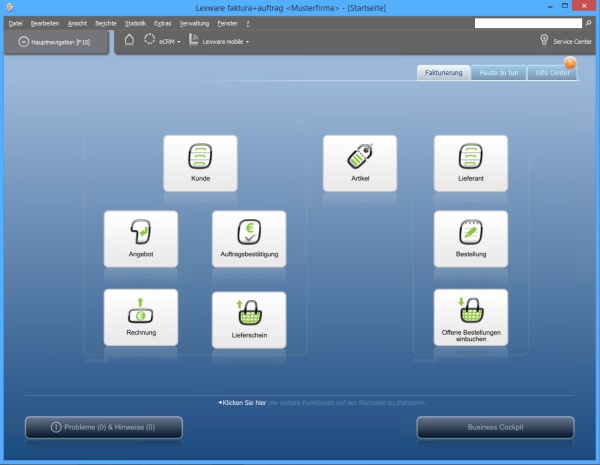Minimize the Lexware window
The image size is (600, 465).
pos(550,7)
